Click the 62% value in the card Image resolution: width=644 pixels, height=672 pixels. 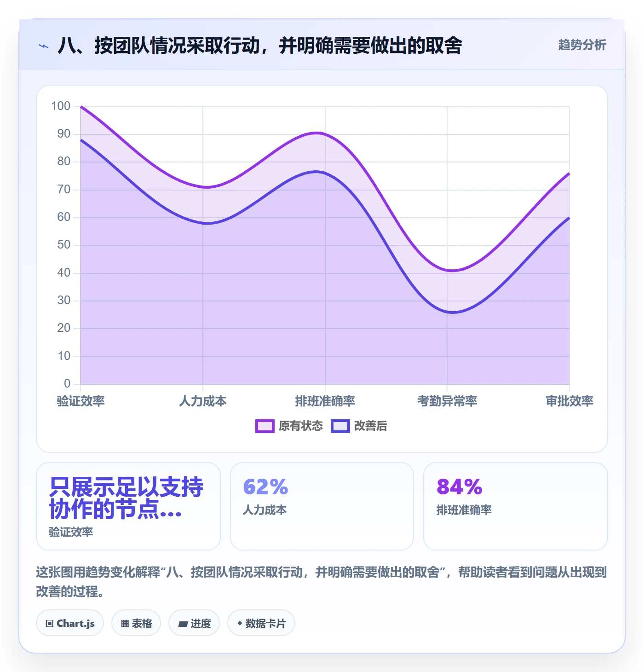265,487
